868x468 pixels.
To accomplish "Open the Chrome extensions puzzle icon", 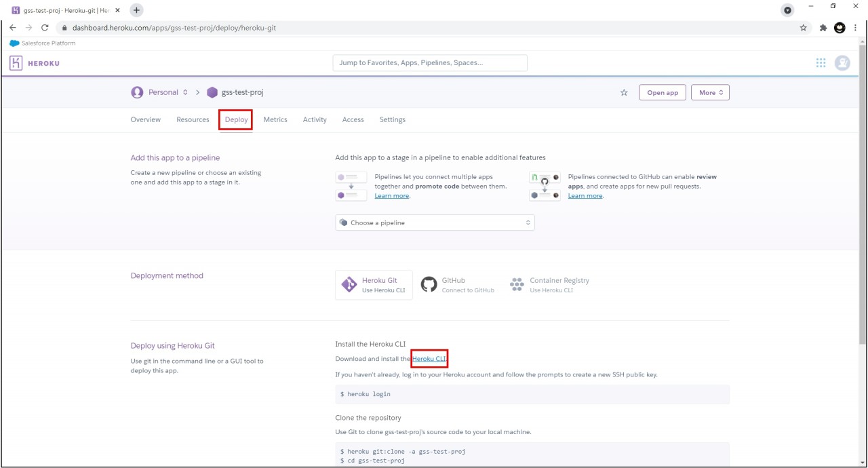I will coord(823,28).
